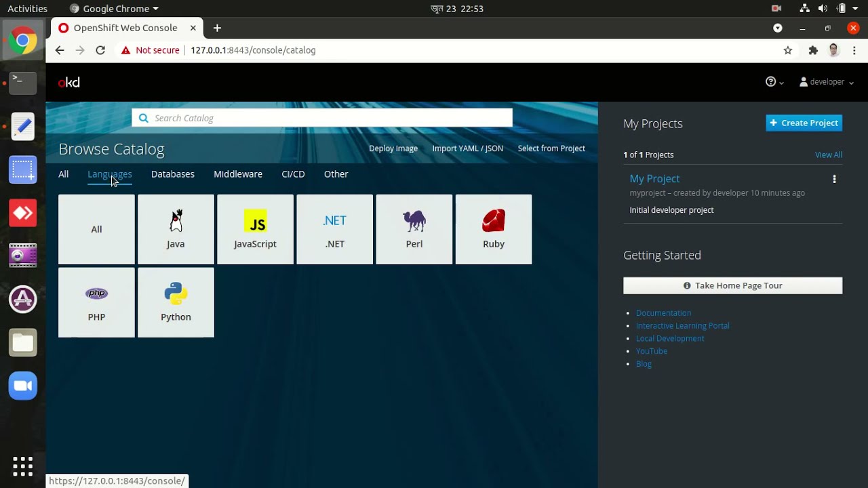Open Chrome three-dot menu
Image resolution: width=868 pixels, height=488 pixels.
tap(854, 50)
